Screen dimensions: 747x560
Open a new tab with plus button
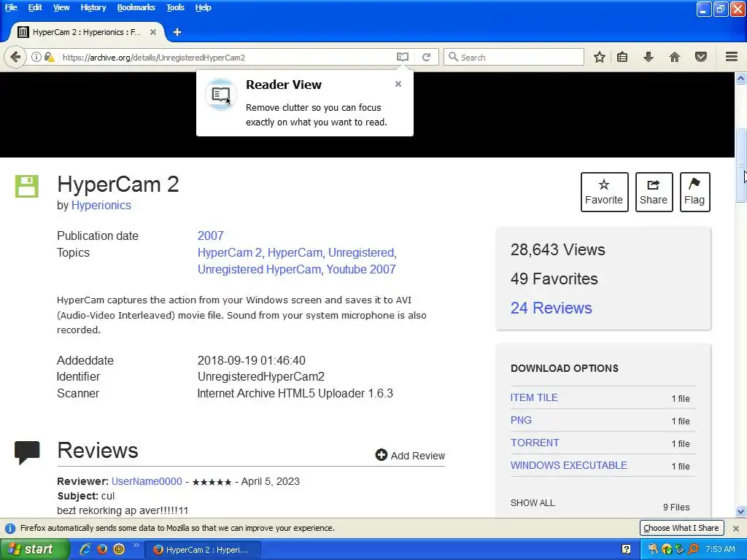(177, 32)
